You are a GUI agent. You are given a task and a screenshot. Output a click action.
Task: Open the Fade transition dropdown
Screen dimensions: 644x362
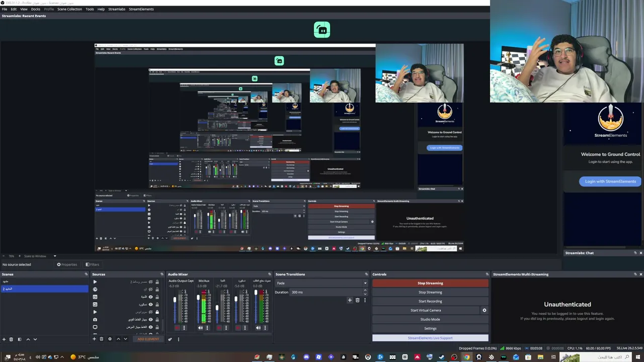click(321, 283)
